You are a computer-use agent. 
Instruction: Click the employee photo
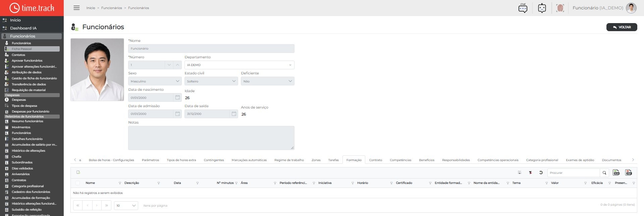[97, 70]
